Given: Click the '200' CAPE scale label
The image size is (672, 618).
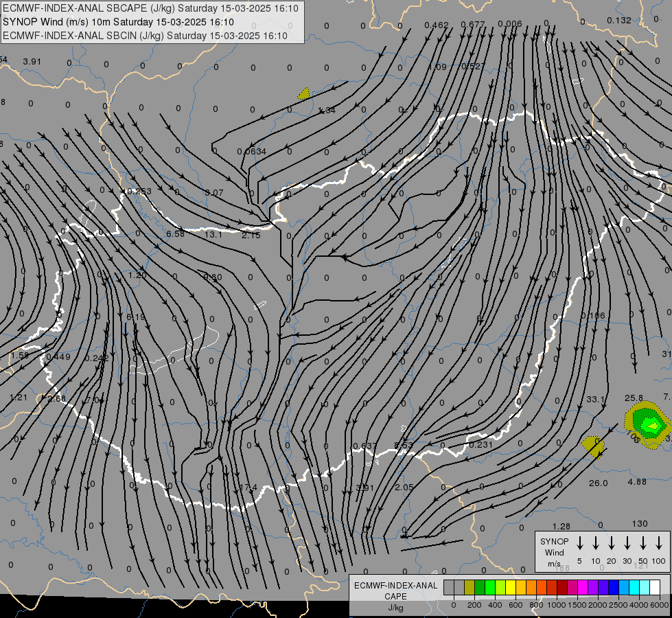Looking at the screenshot, I should point(474,605).
